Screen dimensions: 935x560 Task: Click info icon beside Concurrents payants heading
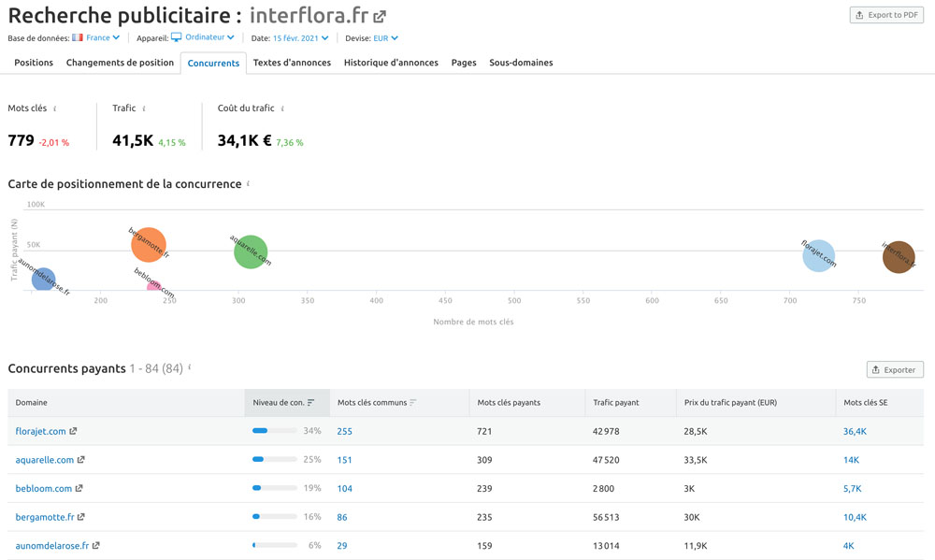tap(190, 367)
